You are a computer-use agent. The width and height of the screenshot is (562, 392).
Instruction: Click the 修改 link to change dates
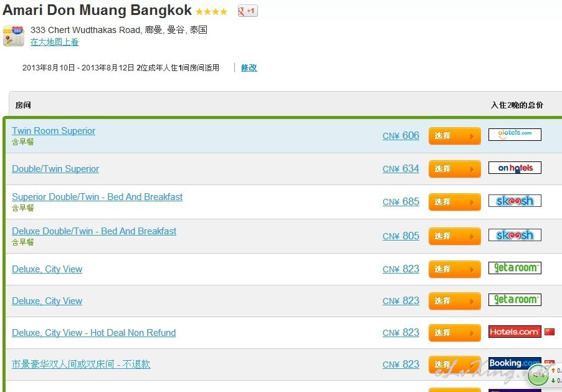[249, 67]
